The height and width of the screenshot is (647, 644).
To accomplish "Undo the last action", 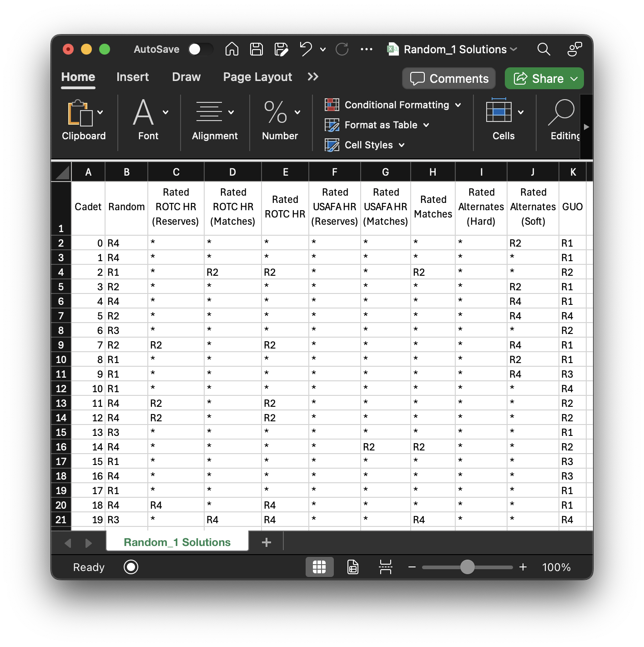I will (306, 49).
